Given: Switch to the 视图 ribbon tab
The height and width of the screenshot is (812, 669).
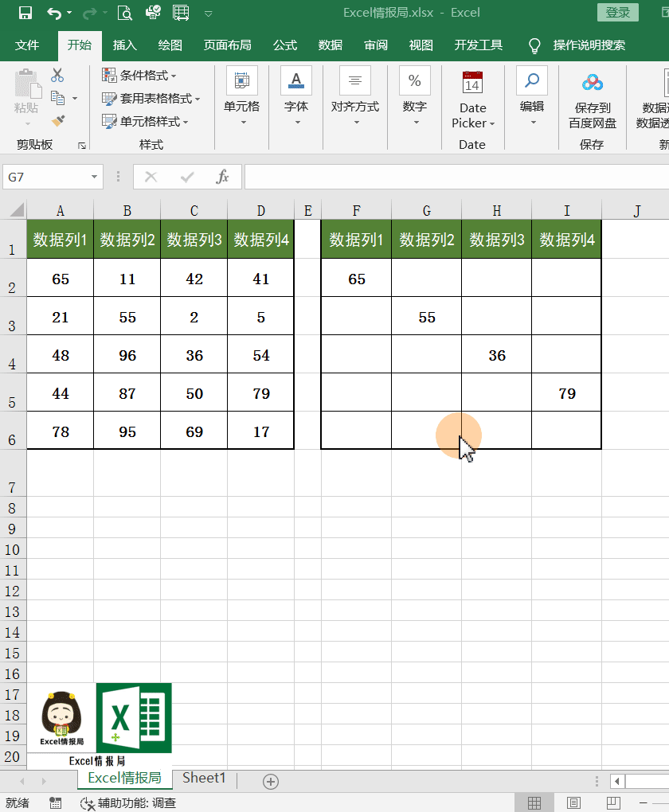Looking at the screenshot, I should [421, 45].
